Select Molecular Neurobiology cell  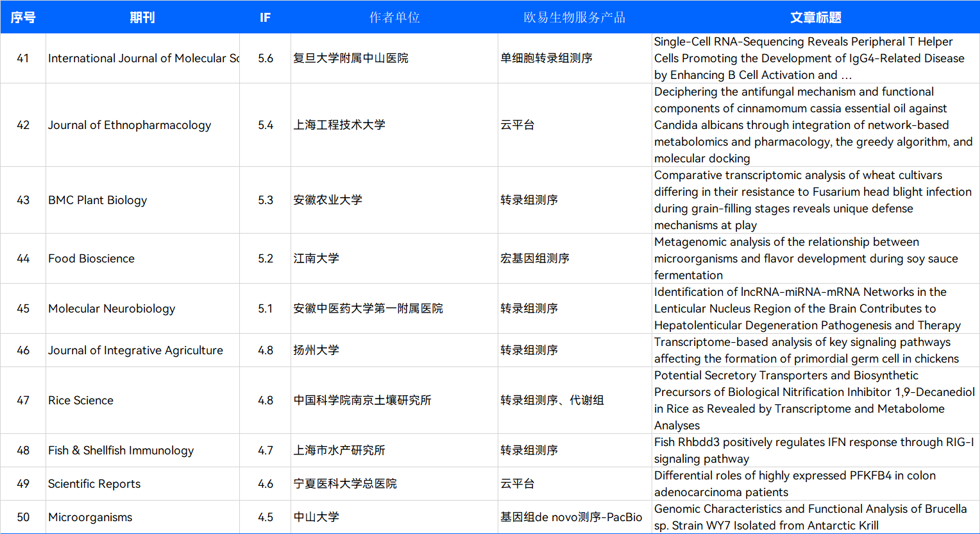[x=142, y=309]
